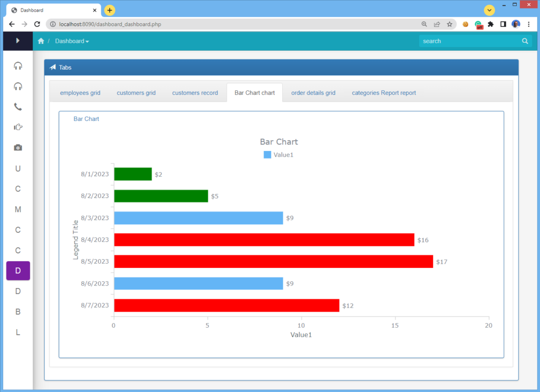The height and width of the screenshot is (392, 540).
Task: Click the search magnifier icon
Action: click(x=525, y=41)
